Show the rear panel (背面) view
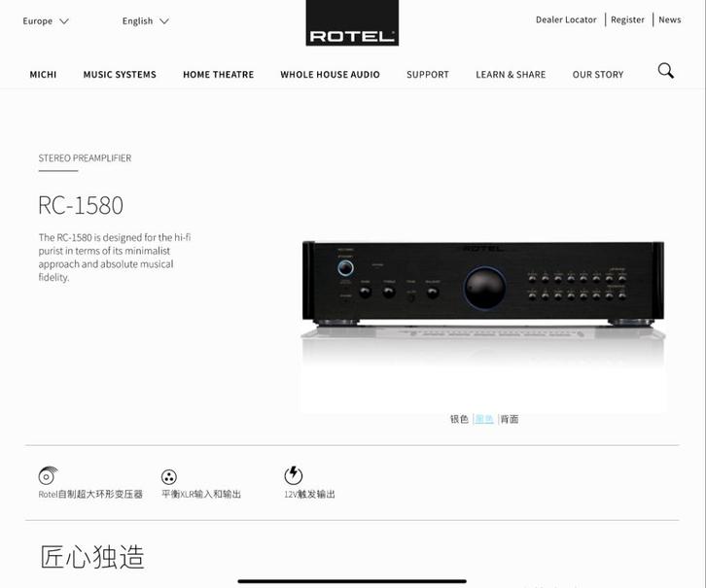This screenshot has width=706, height=588. [x=510, y=419]
